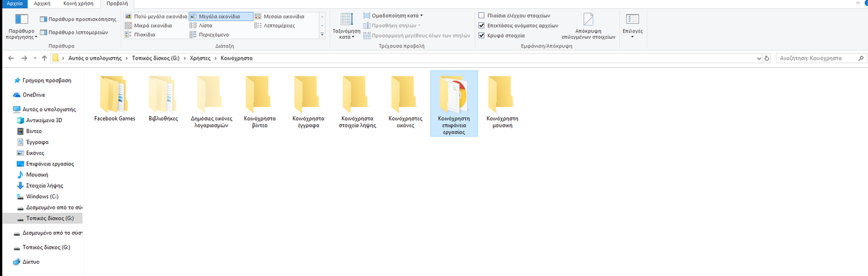Go back with the back arrow

coord(9,58)
